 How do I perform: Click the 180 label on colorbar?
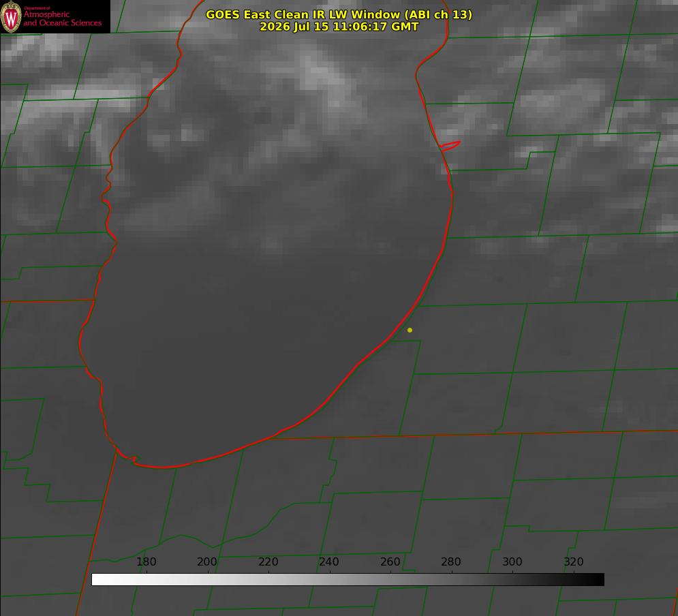pos(146,561)
